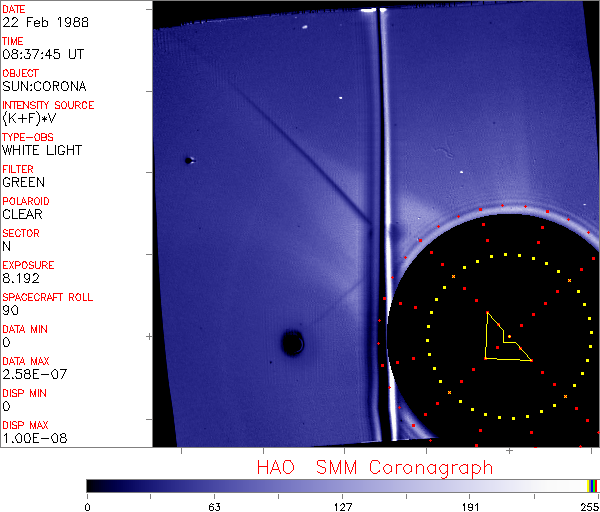
Task: Click the large dark circular spot in the corona
Action: [292, 343]
